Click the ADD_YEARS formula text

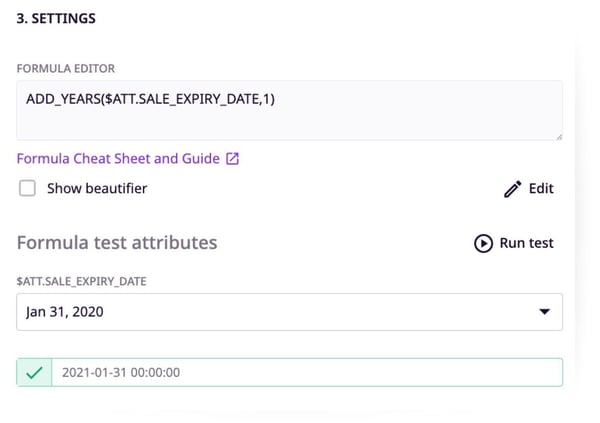150,99
